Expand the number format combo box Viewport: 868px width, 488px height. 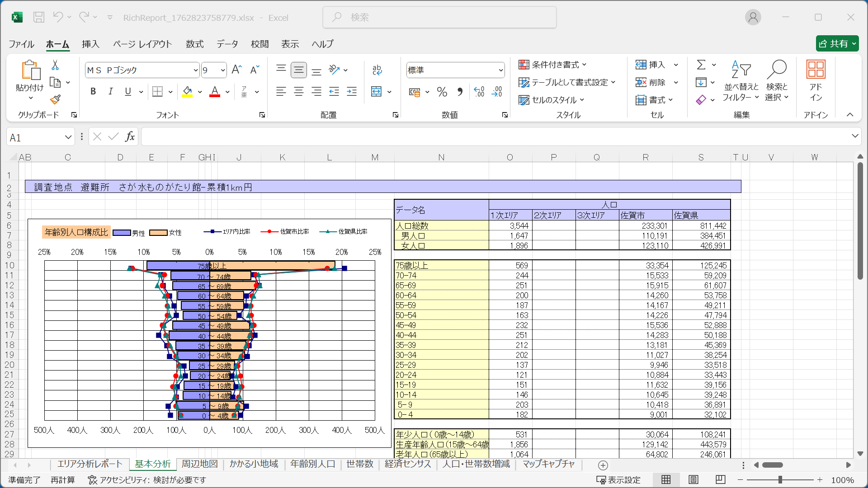click(x=500, y=70)
